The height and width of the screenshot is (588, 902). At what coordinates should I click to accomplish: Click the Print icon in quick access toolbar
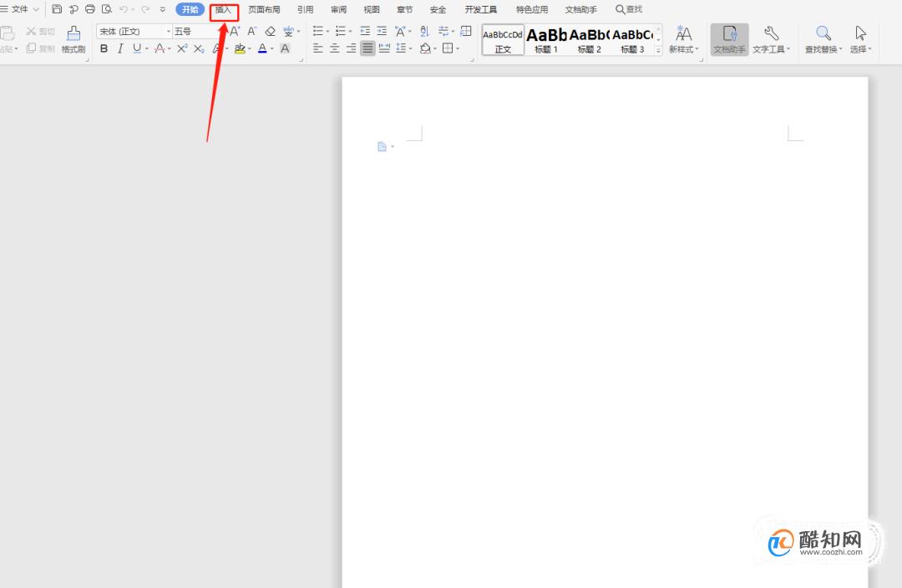tap(89, 9)
